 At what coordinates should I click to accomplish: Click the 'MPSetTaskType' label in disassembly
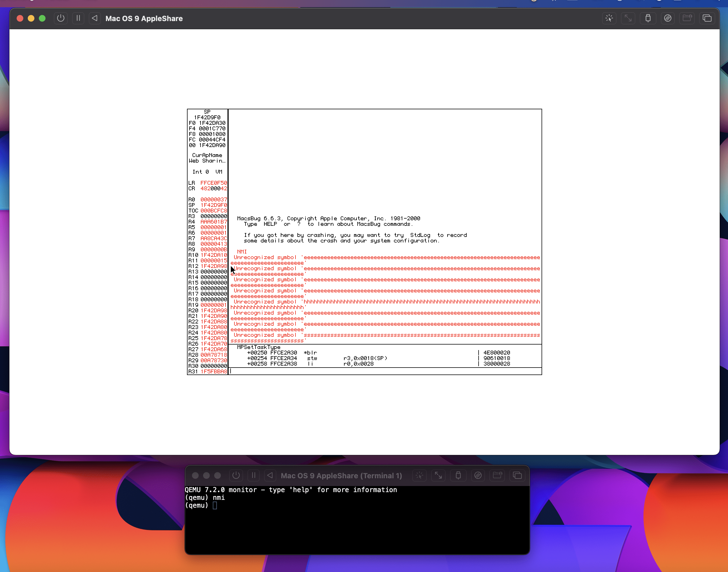[x=259, y=347]
